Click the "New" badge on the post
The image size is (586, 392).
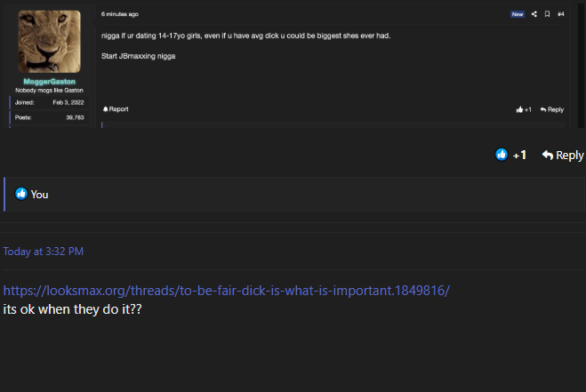[x=518, y=14]
